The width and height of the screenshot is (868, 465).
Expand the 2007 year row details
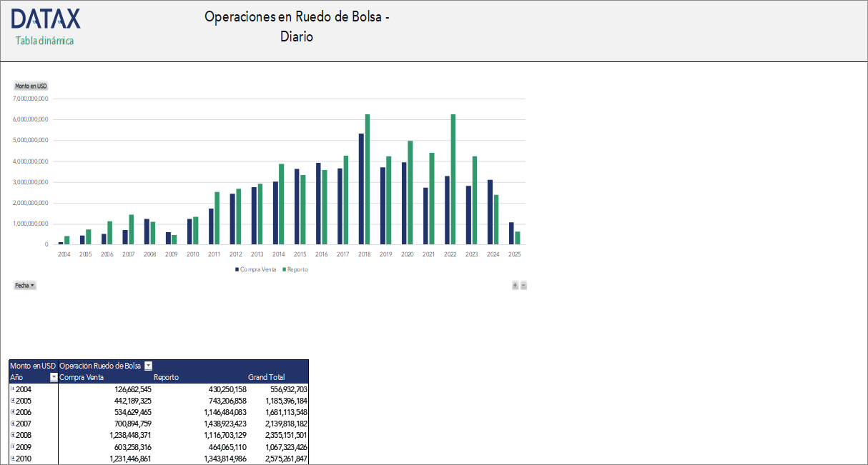coord(13,424)
